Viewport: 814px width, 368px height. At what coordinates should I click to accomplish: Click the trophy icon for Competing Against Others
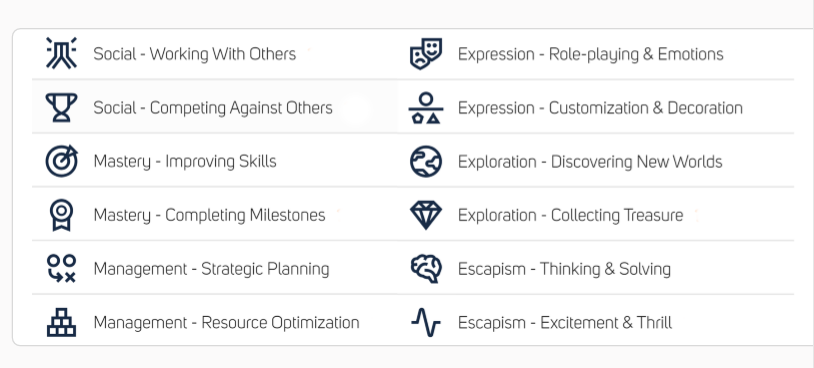pos(61,107)
